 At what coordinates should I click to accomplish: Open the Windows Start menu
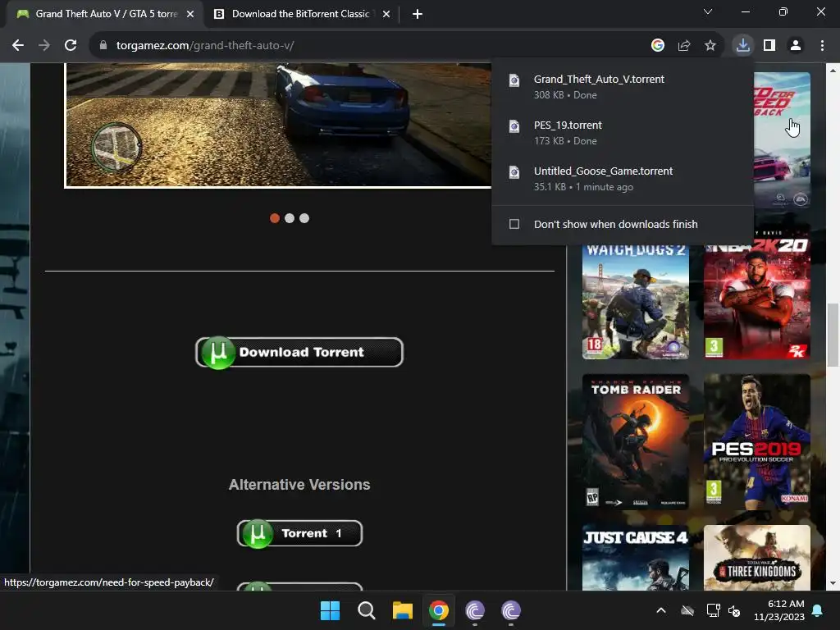330,610
